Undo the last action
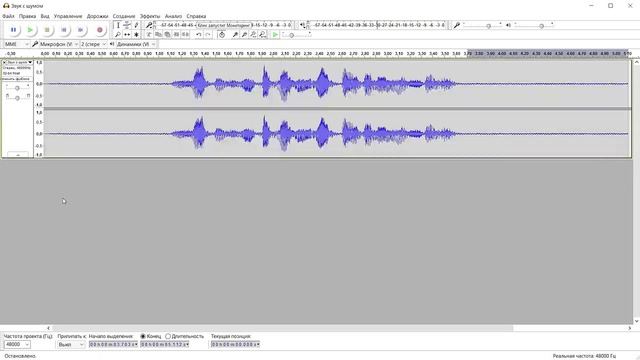The height and width of the screenshot is (360, 640). click(198, 35)
